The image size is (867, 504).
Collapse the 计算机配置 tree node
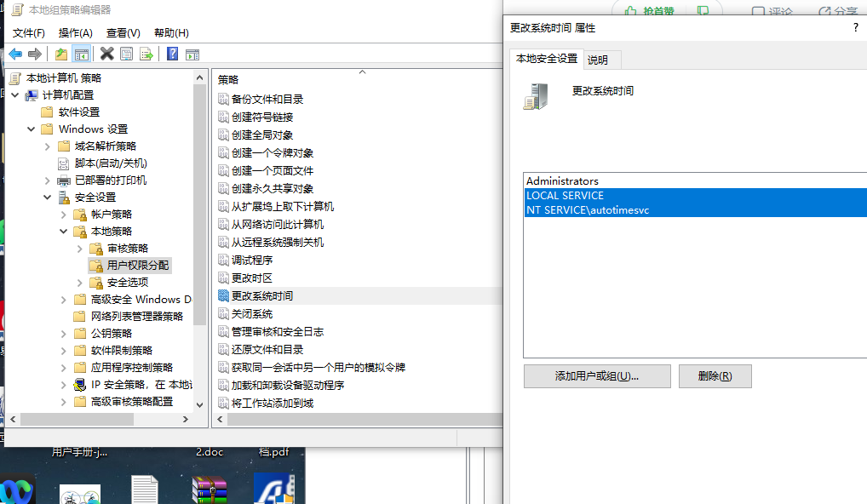click(x=15, y=95)
